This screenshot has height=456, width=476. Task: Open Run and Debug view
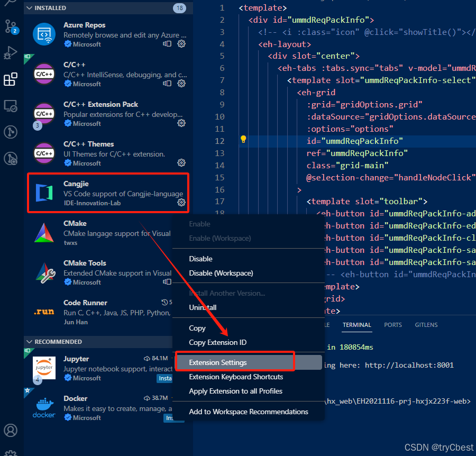point(11,53)
